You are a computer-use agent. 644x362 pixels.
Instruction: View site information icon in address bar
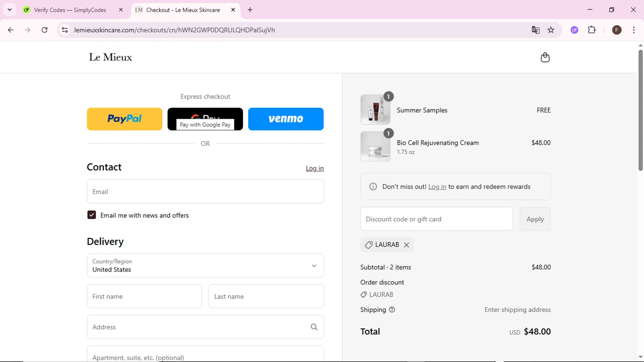65,30
